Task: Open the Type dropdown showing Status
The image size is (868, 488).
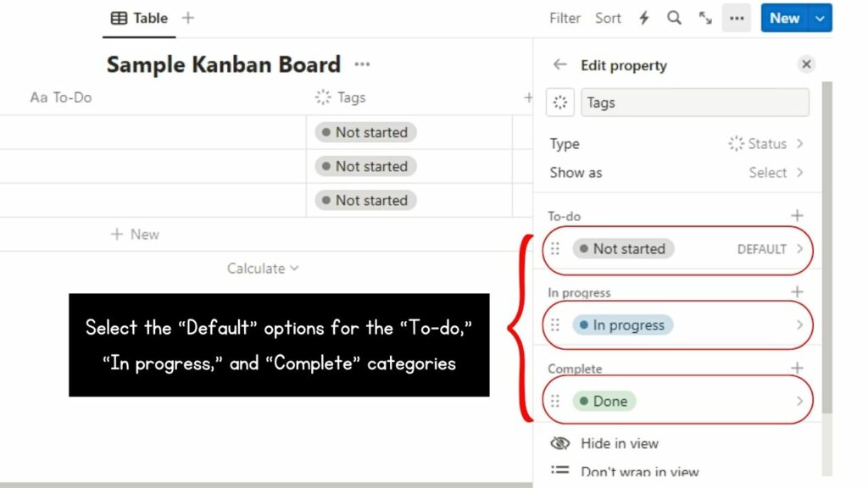Action: click(x=763, y=143)
